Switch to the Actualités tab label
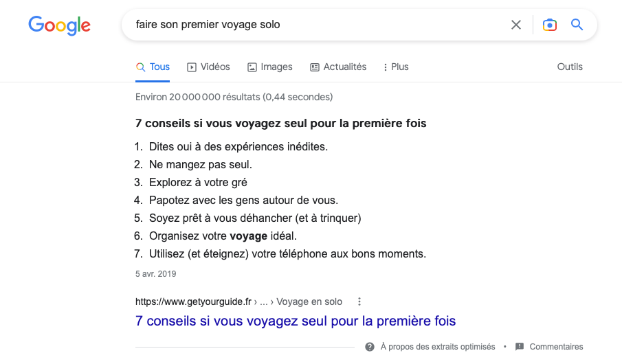The image size is (622, 364). pyautogui.click(x=345, y=67)
